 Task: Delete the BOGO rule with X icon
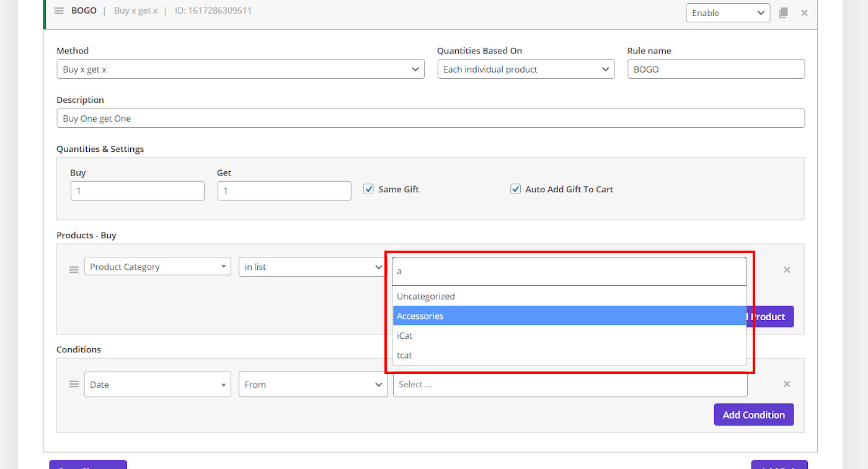tap(804, 12)
